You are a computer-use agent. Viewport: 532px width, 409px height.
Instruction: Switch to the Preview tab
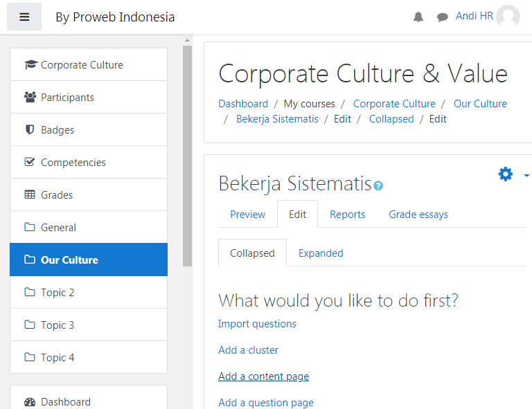247,214
